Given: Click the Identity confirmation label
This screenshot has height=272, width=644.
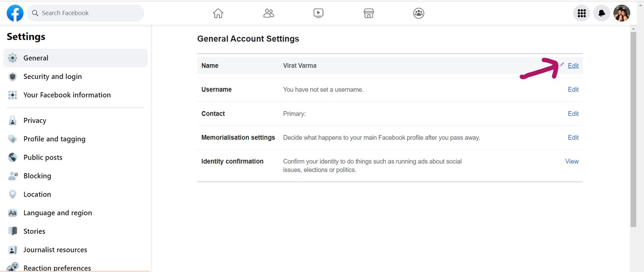Looking at the screenshot, I should tap(232, 161).
